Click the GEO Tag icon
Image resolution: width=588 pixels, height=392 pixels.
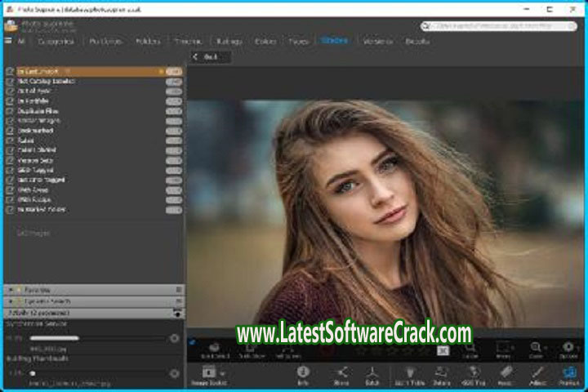[x=472, y=374]
